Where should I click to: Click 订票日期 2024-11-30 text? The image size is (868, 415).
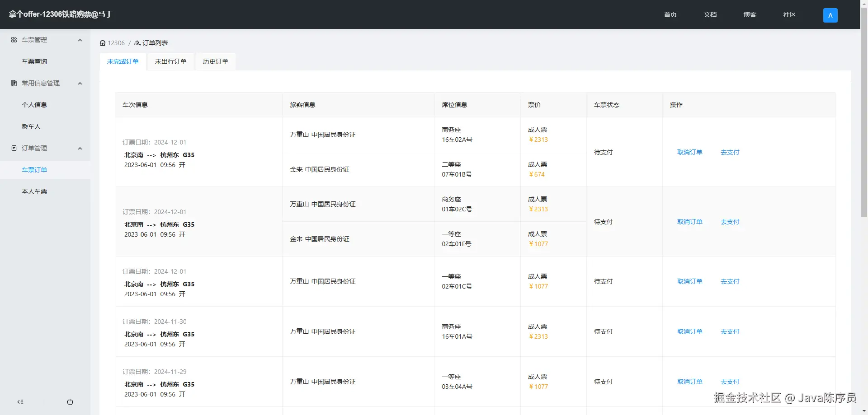tap(154, 322)
